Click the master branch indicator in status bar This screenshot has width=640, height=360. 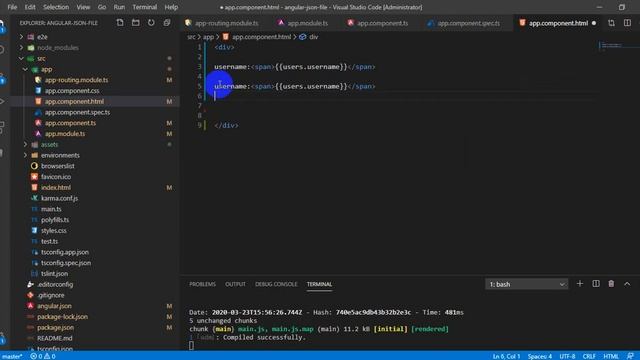click(x=11, y=356)
